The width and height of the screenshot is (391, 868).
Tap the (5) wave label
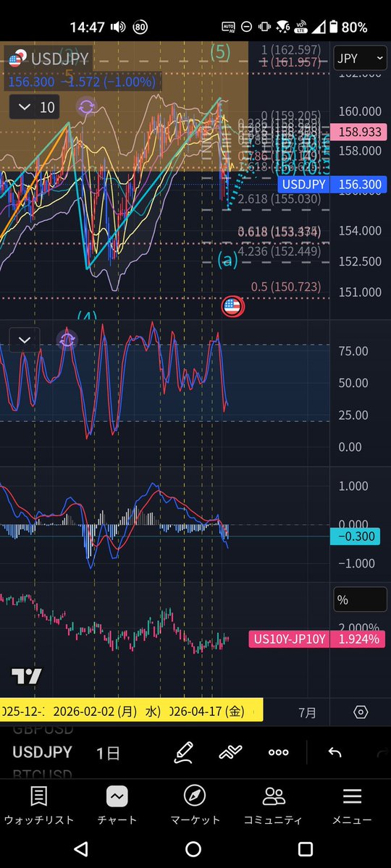coord(220,51)
